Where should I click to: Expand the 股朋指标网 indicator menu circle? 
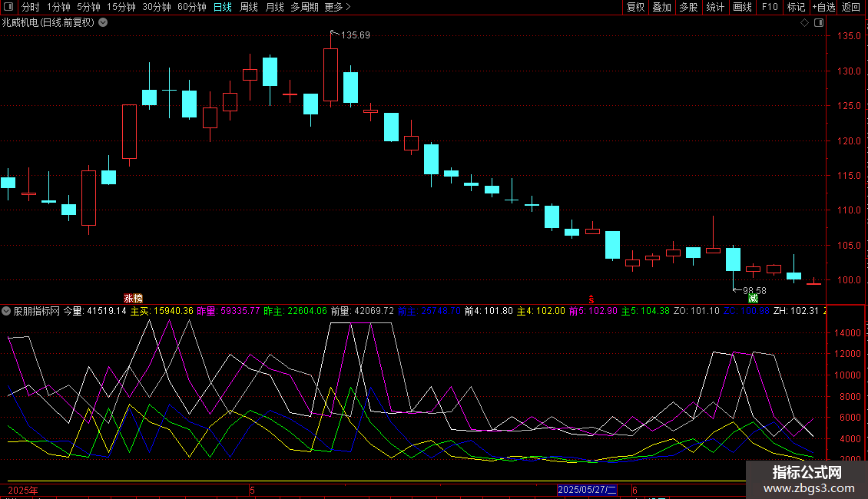6,311
